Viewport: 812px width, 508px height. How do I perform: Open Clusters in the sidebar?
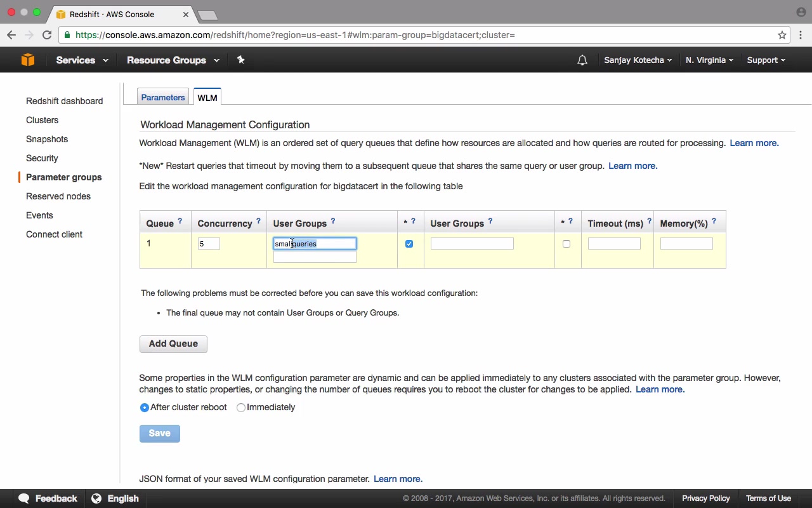click(x=42, y=120)
